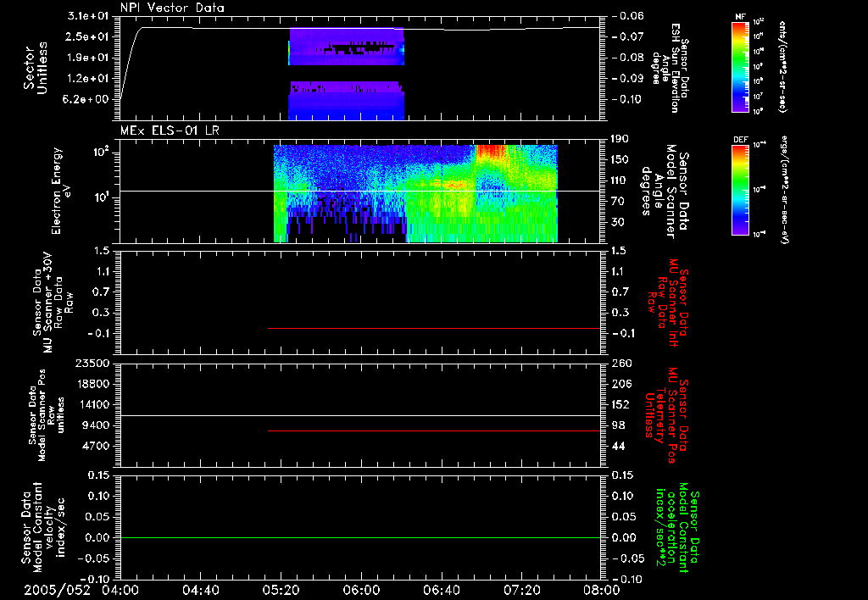Click the green line in velocity panel
Image resolution: width=868 pixels, height=600 pixels.
(x=359, y=537)
